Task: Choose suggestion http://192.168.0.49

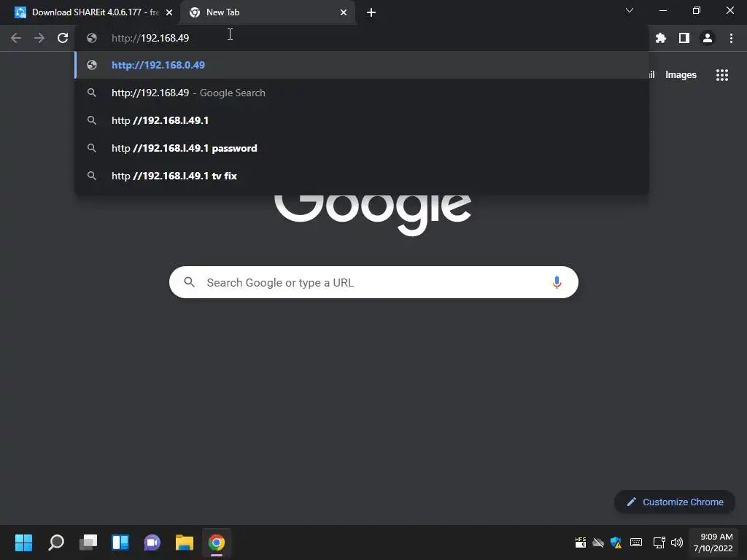Action: (362, 65)
